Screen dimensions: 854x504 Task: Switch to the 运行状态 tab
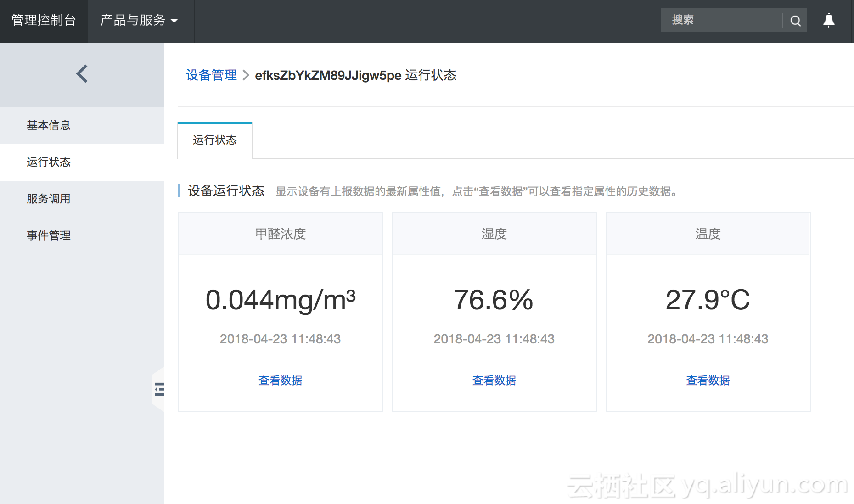pos(215,140)
